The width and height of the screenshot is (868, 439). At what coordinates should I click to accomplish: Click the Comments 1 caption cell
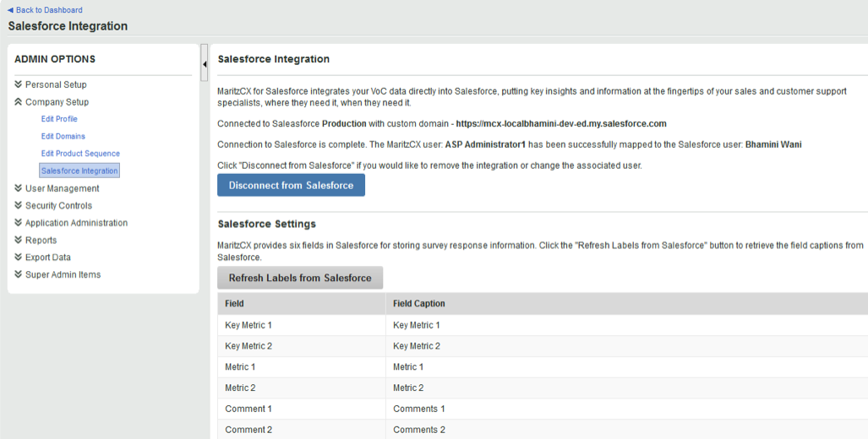[x=626, y=409]
